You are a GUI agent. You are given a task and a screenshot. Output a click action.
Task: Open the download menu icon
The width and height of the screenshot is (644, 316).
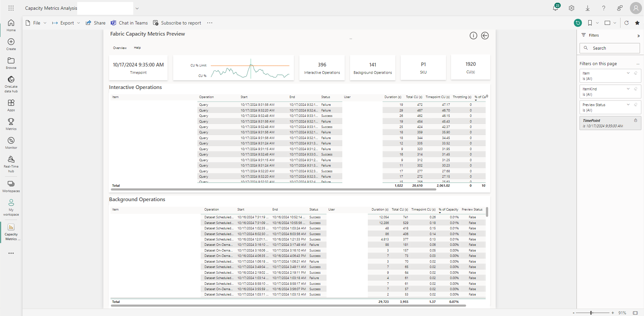(x=588, y=8)
